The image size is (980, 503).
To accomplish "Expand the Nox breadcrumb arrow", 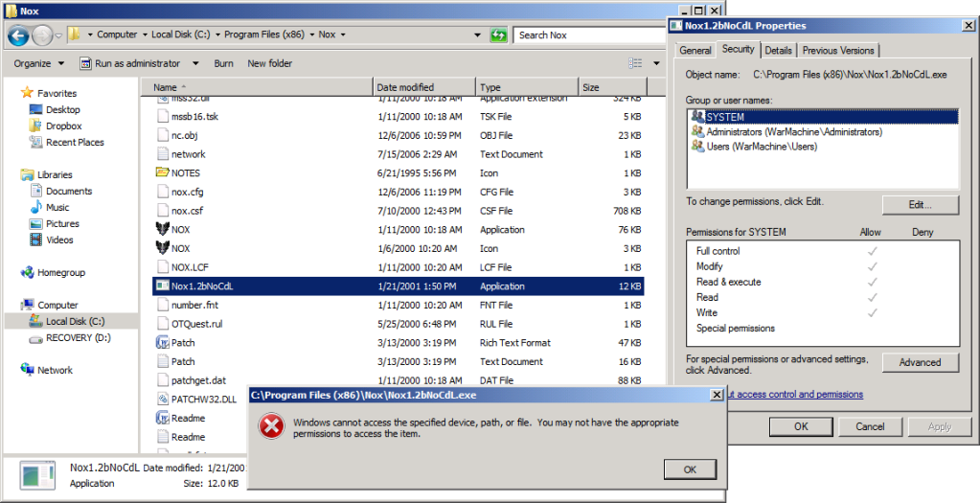I will (x=343, y=35).
